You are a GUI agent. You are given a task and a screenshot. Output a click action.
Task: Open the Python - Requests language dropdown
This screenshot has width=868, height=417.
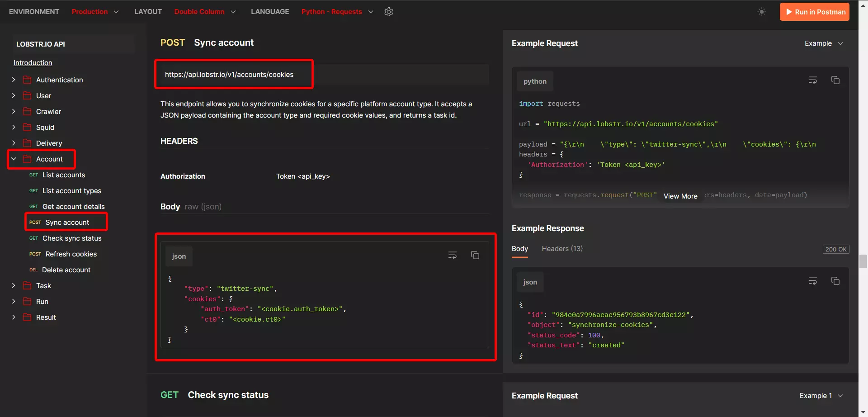(x=337, y=11)
